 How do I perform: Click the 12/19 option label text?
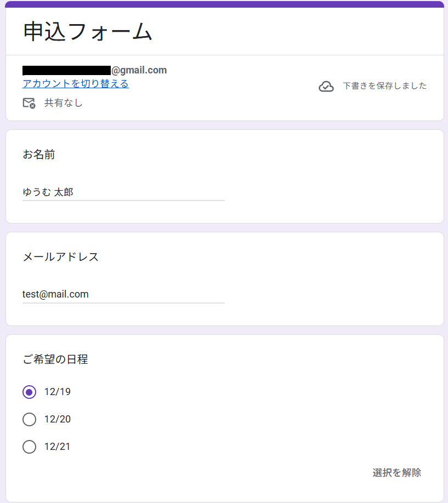pyautogui.click(x=58, y=392)
